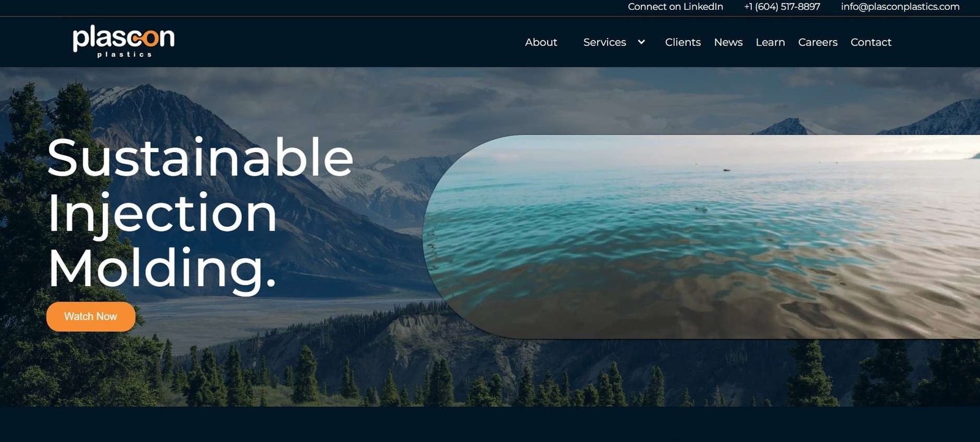980x442 pixels.
Task: Click the word 'Sustainable' in the hero title
Action: pos(200,158)
